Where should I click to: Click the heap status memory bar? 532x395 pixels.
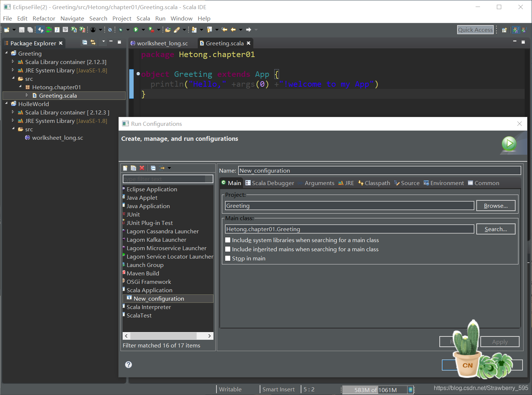click(374, 390)
